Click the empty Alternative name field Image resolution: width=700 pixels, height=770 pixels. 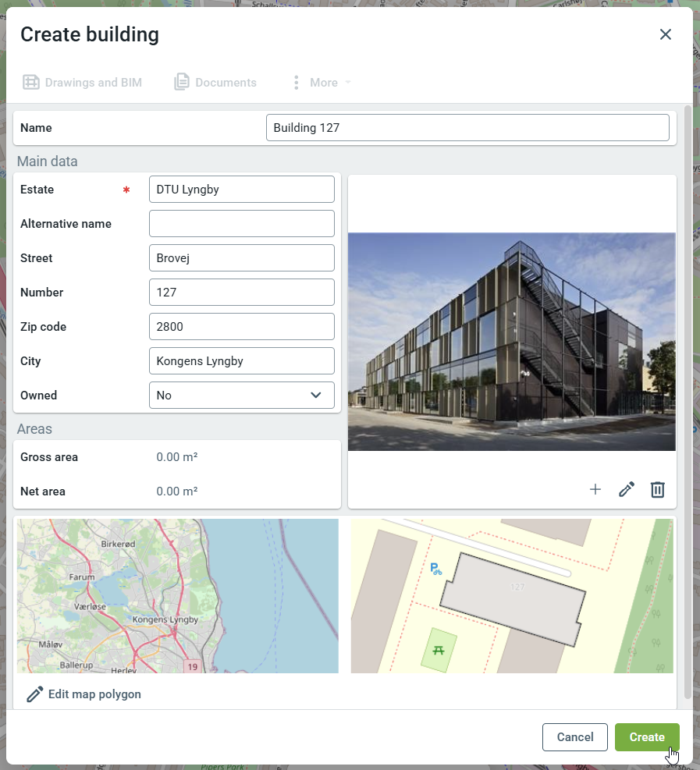click(241, 224)
